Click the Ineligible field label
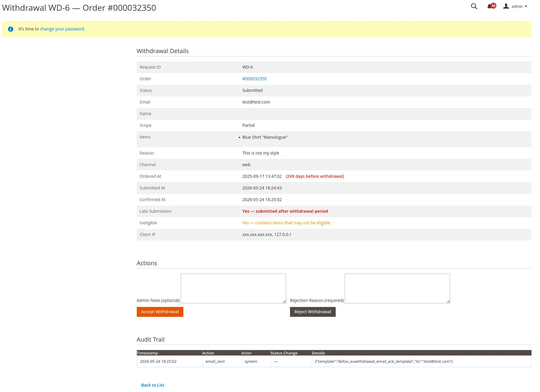 [x=148, y=223]
